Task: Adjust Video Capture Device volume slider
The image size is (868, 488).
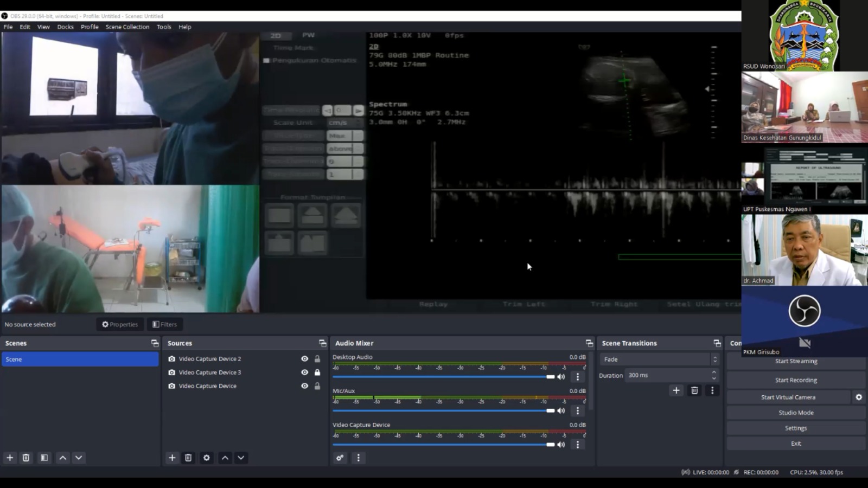Action: coord(444,445)
